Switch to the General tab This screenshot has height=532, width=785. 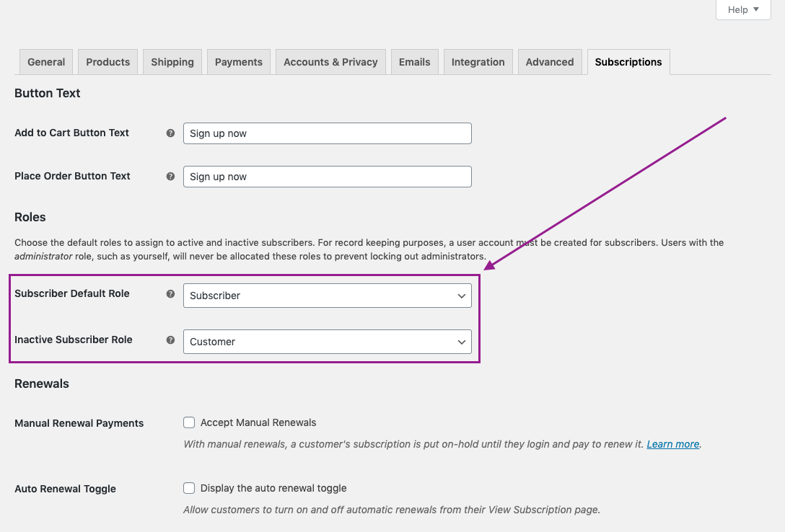pos(46,62)
